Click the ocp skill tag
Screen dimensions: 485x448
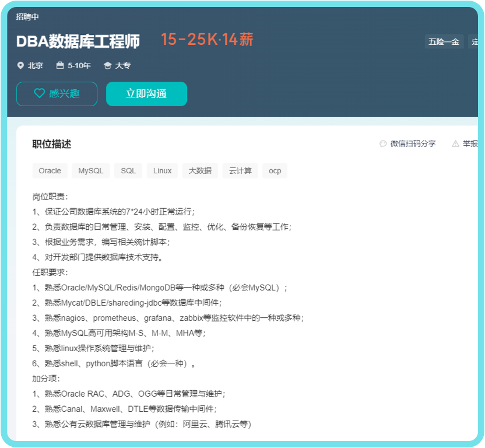point(275,171)
